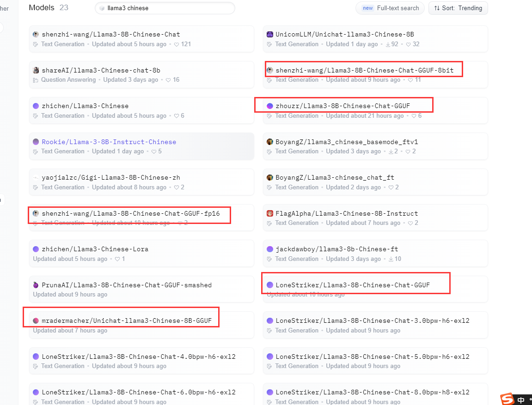Image resolution: width=532 pixels, height=405 pixels.
Task: Click Text Generation icon under FlagAlpha/Llama3-Chinese-8B-Instruct
Action: [269, 224]
